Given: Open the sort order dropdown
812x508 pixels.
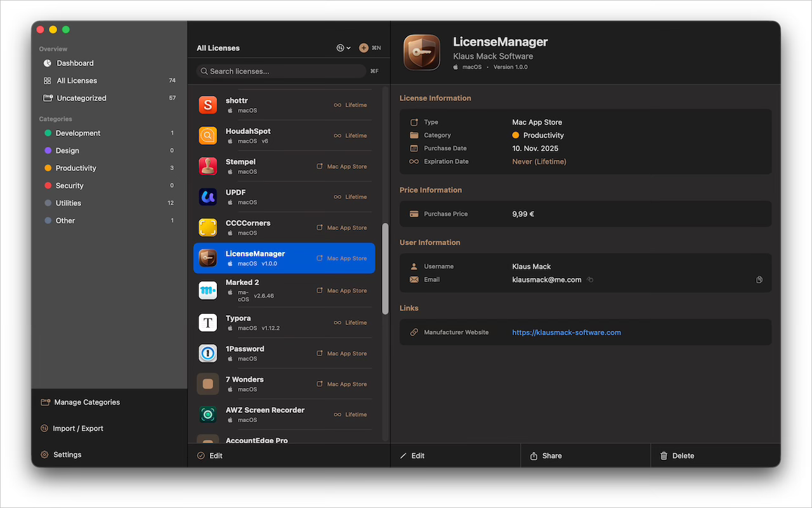Looking at the screenshot, I should [x=343, y=48].
